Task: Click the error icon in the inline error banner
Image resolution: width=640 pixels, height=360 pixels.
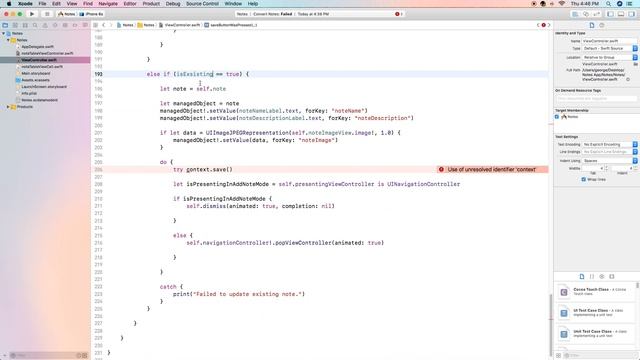Action: click(441, 169)
